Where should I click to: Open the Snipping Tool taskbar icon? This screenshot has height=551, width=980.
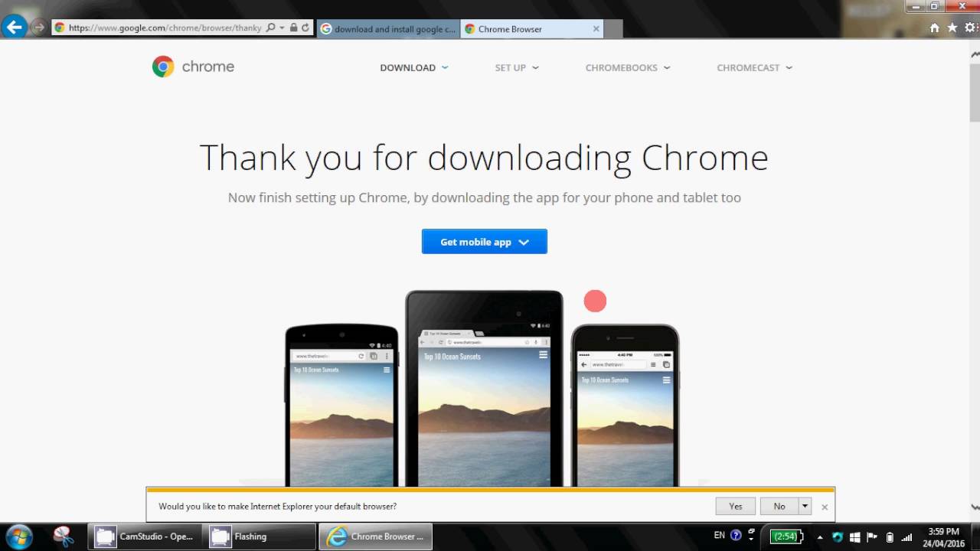(63, 536)
